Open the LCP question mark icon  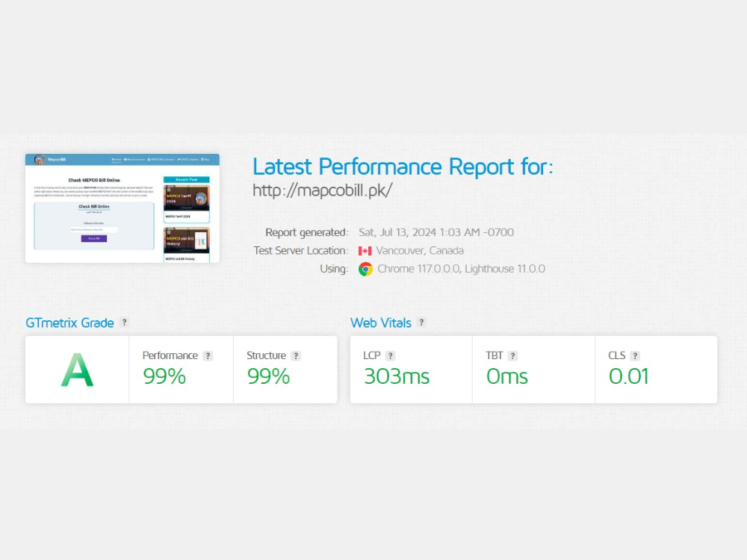pos(390,355)
